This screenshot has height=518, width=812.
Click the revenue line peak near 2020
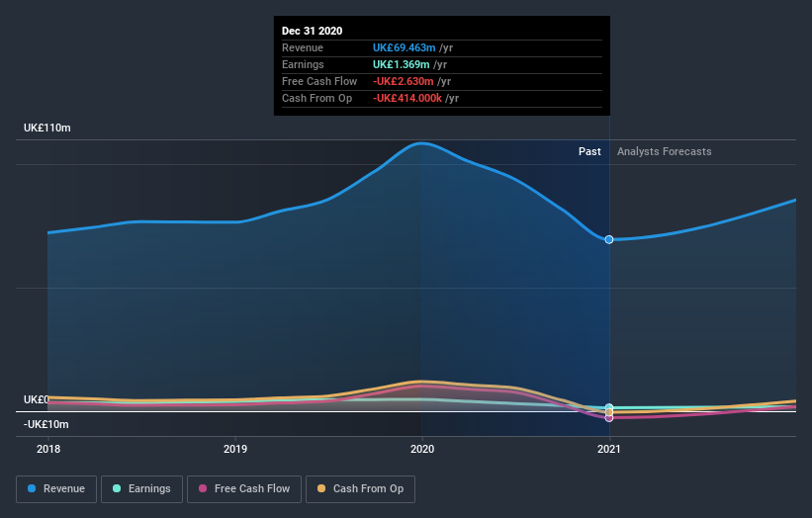(421, 143)
